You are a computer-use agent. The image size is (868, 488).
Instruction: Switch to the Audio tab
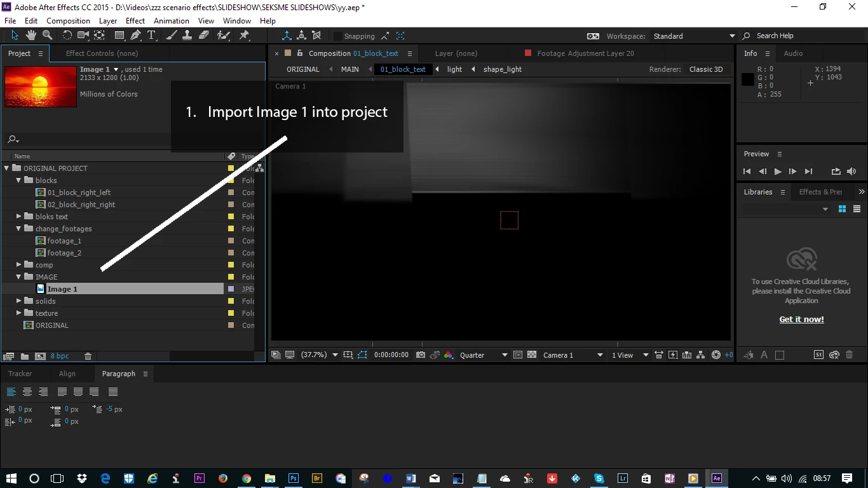click(793, 53)
